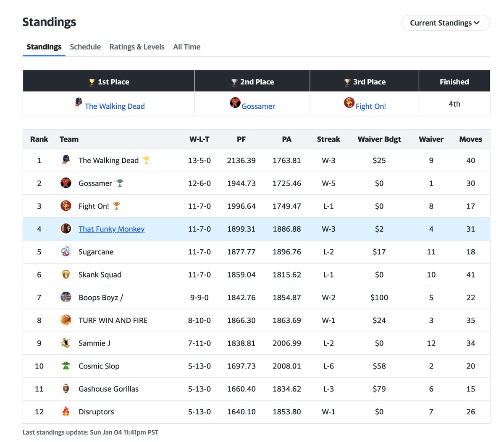Click That Funky Monkey team avatar

(66, 228)
